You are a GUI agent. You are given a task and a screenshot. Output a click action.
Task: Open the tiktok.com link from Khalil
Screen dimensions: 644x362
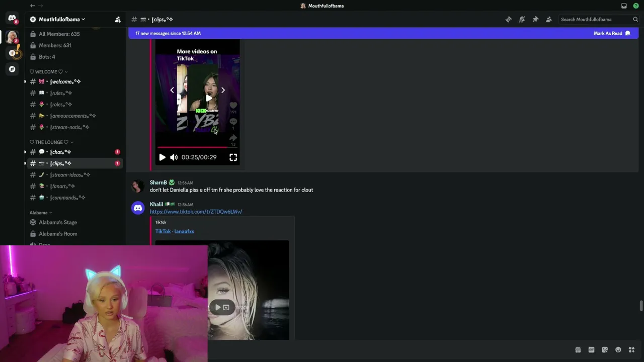click(196, 212)
